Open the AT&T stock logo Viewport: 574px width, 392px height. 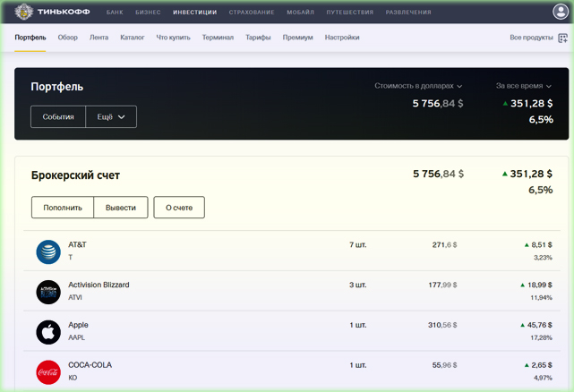[x=48, y=251]
